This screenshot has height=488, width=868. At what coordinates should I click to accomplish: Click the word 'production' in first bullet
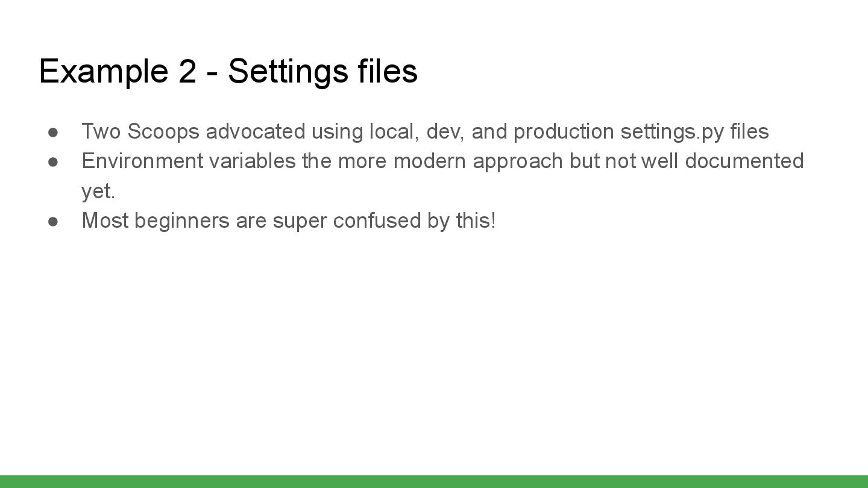click(x=564, y=131)
